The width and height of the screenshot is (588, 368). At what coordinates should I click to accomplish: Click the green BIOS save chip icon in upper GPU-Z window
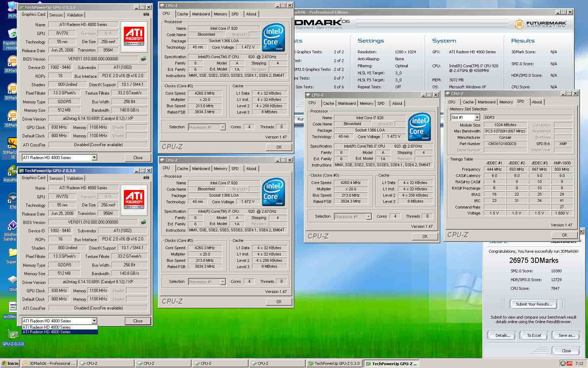tap(143, 59)
